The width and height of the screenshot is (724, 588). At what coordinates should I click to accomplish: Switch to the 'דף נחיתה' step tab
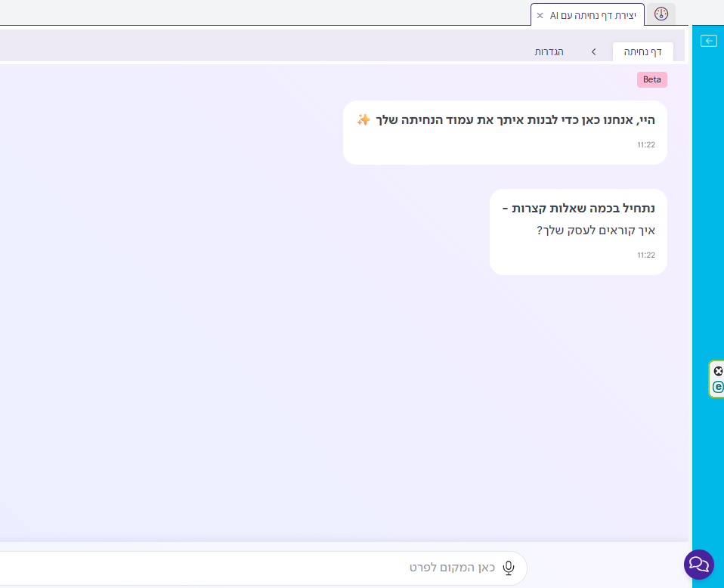(x=642, y=51)
